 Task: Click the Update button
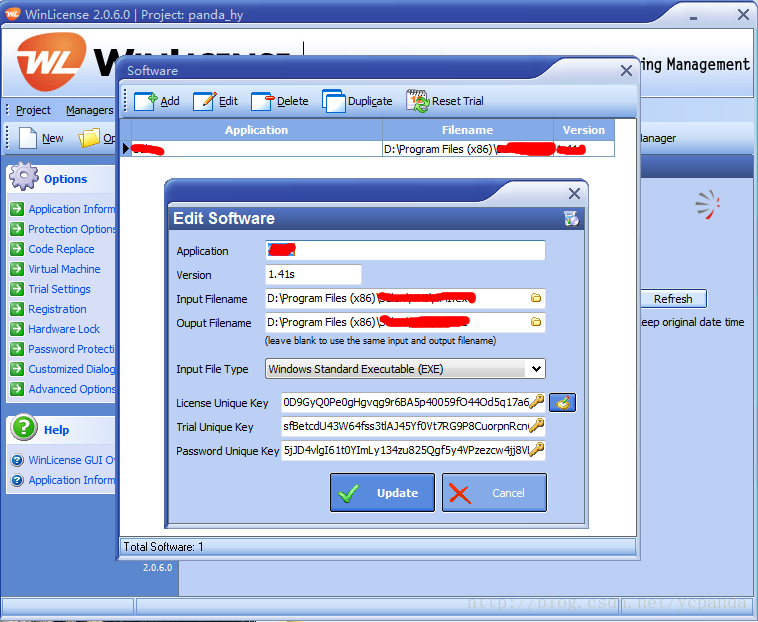tap(382, 492)
